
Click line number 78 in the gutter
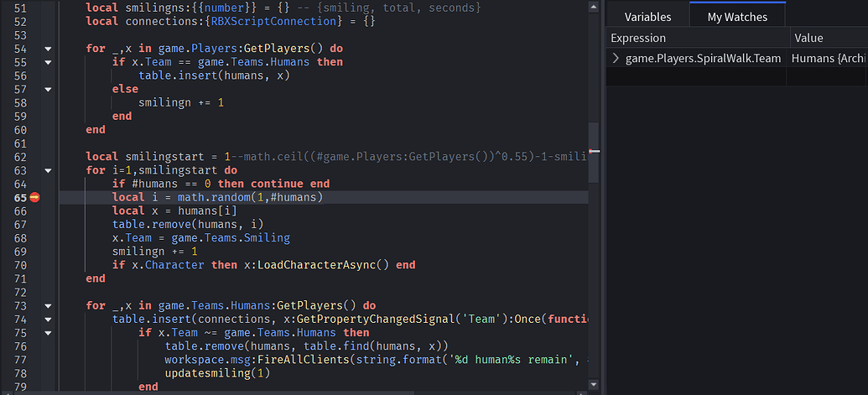tap(20, 373)
